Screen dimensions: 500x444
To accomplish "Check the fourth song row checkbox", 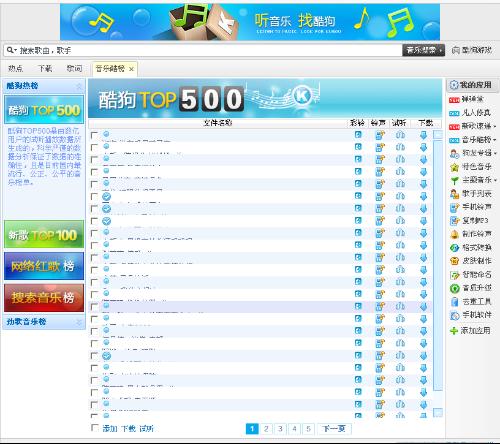I will [95, 172].
